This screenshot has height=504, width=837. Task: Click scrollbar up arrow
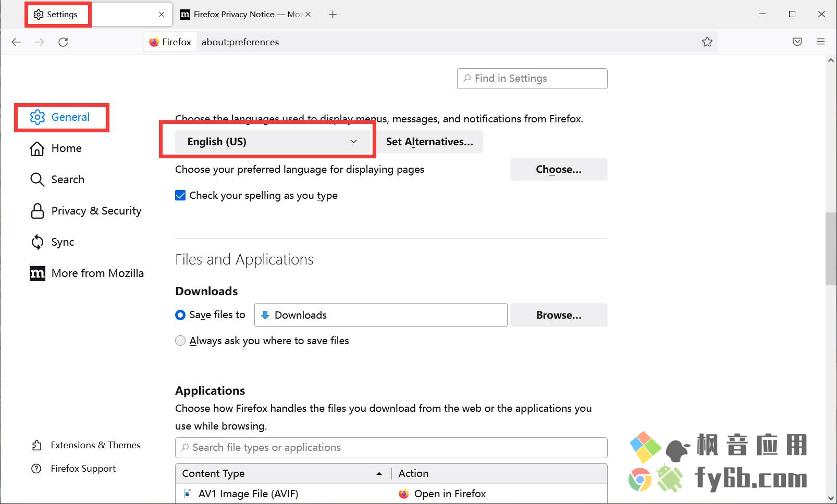[831, 60]
